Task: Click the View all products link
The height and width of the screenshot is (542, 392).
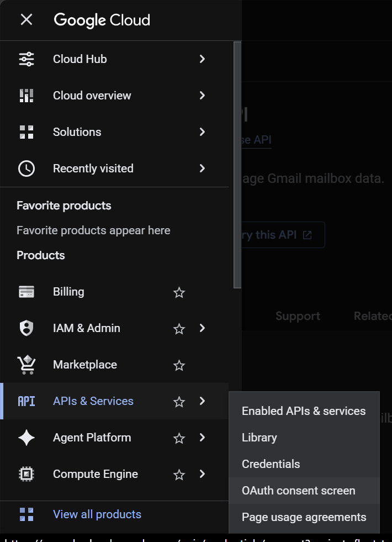Action: click(x=97, y=514)
